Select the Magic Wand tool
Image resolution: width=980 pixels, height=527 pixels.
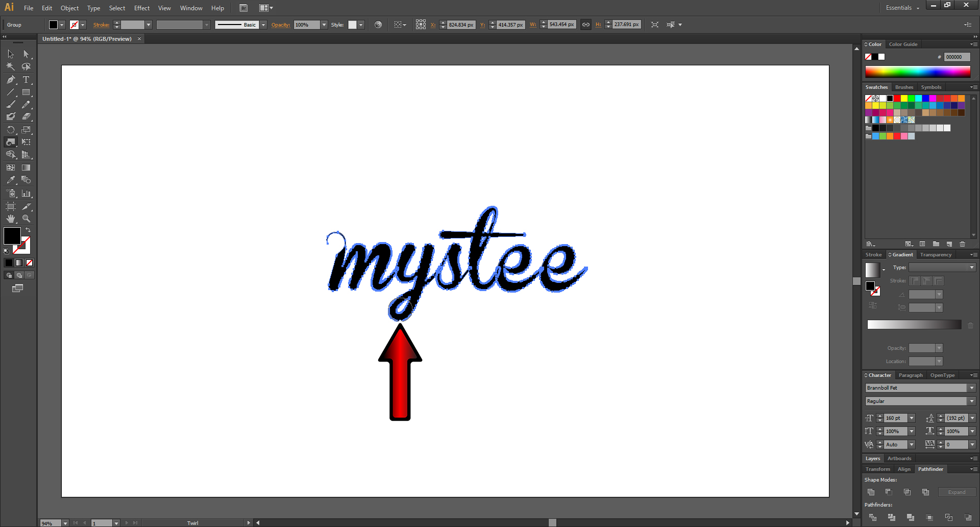coord(11,66)
